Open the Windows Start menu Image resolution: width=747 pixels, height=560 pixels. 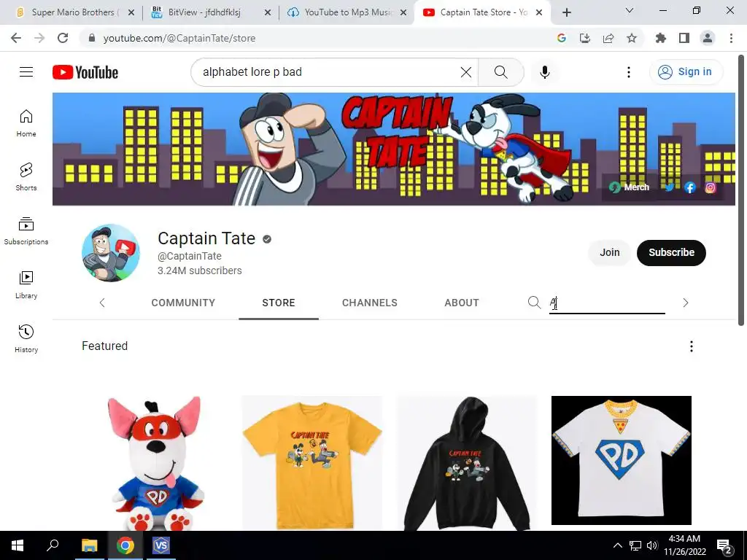tap(18, 545)
